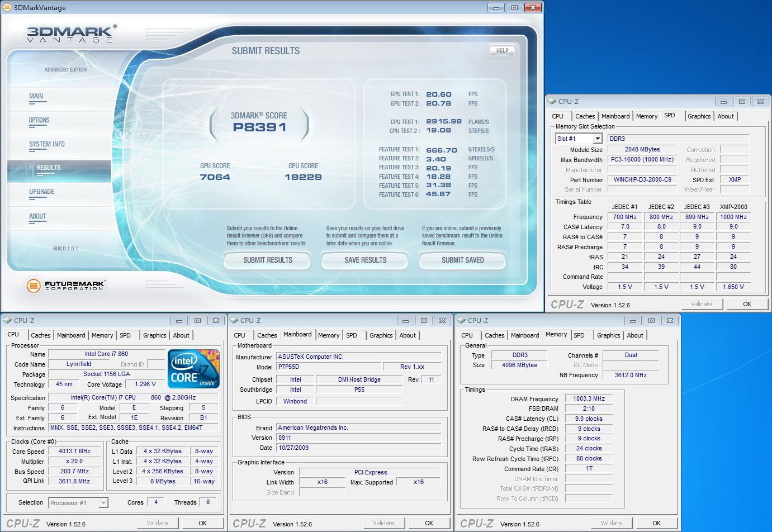Click OK in the Memory CPU-Z window

point(657,523)
